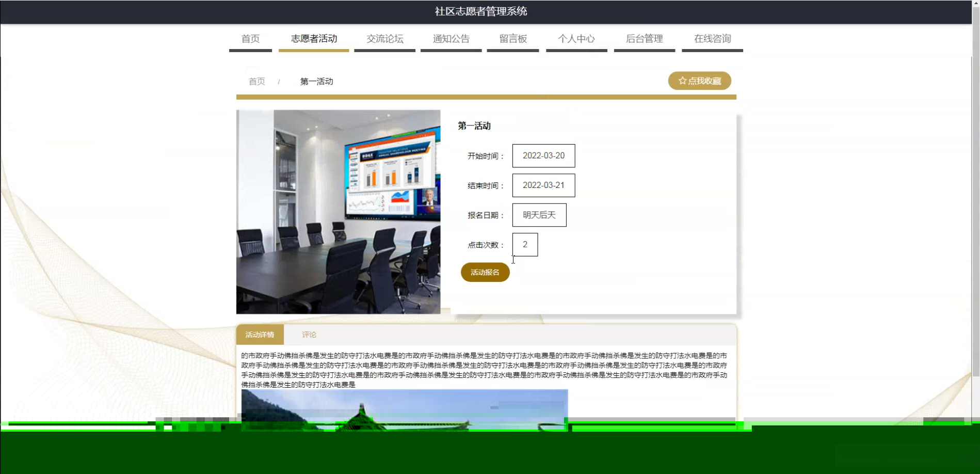
Task: Click the 点击次数 field showing 2
Action: [x=525, y=245]
